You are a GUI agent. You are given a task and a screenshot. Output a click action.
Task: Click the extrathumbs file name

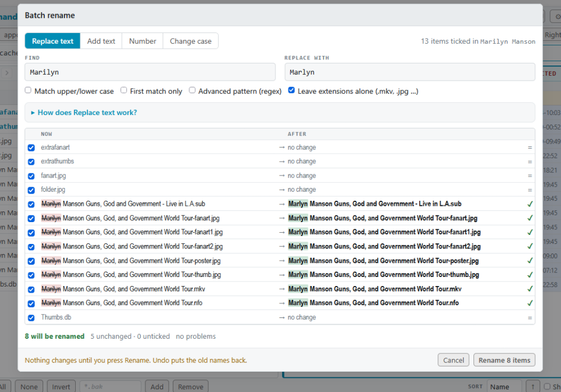tap(57, 162)
